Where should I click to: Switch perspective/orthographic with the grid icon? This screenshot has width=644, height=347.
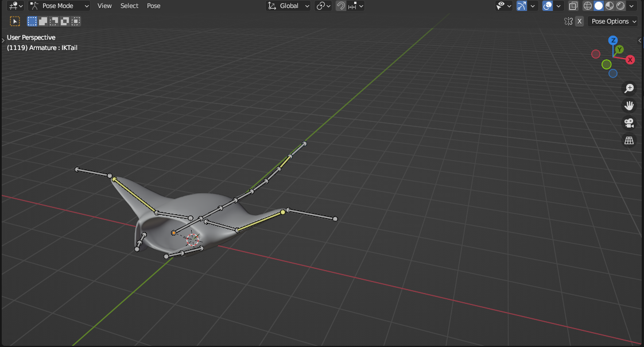pyautogui.click(x=629, y=141)
